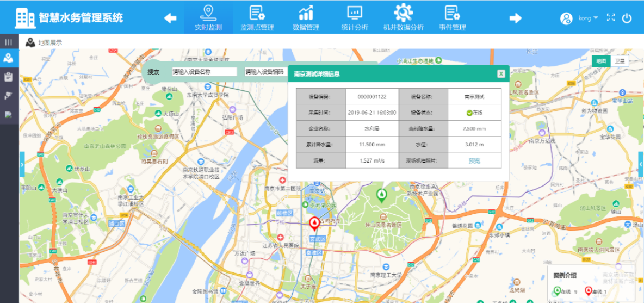Expand the left edge panel arrow
The width and height of the screenshot is (644, 304).
click(x=22, y=164)
